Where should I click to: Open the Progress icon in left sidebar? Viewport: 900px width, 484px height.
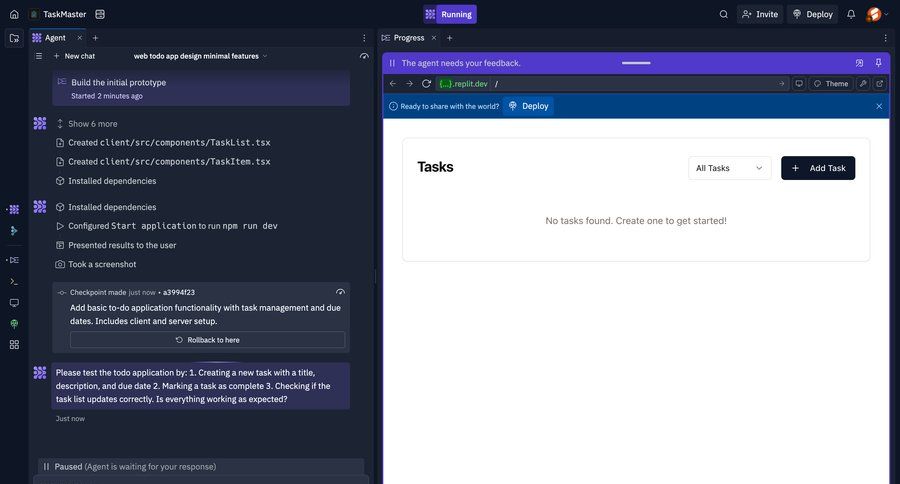14,260
